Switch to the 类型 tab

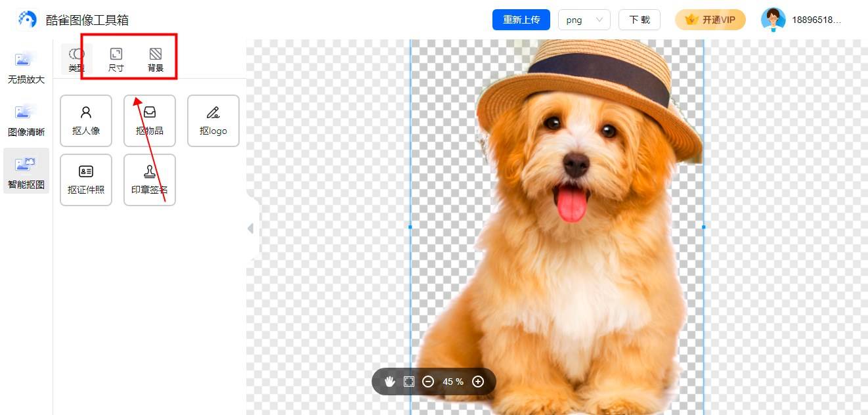[x=77, y=59]
